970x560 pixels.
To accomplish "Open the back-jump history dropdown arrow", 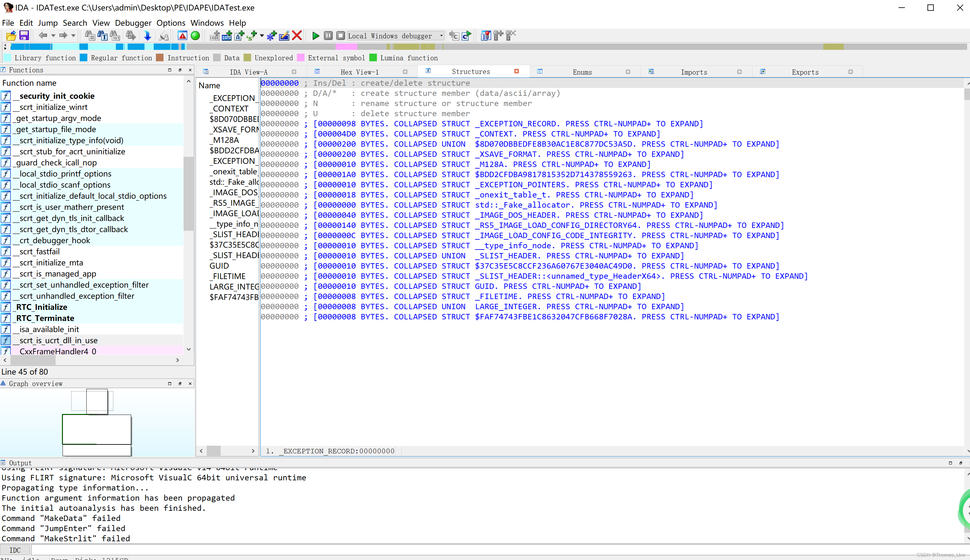I will [53, 36].
